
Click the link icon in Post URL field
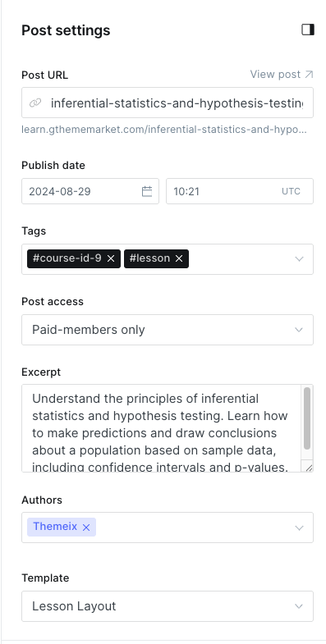tap(35, 103)
